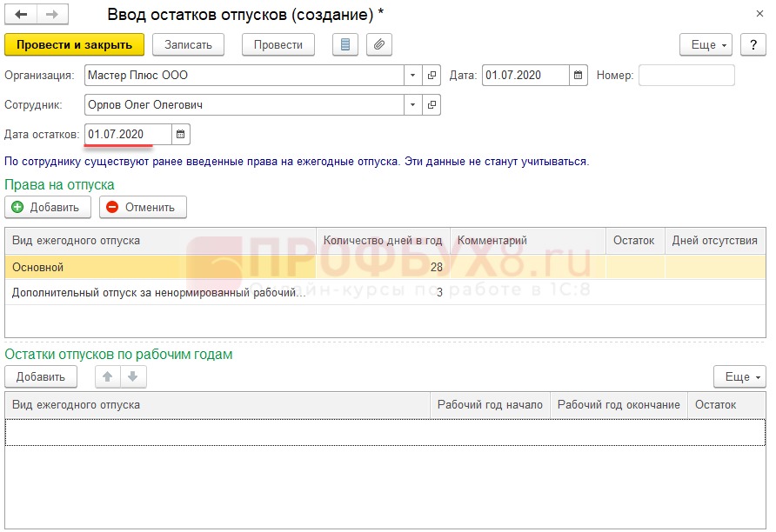Move row up in Остатки table
This screenshot has height=532, width=776.
coord(108,376)
